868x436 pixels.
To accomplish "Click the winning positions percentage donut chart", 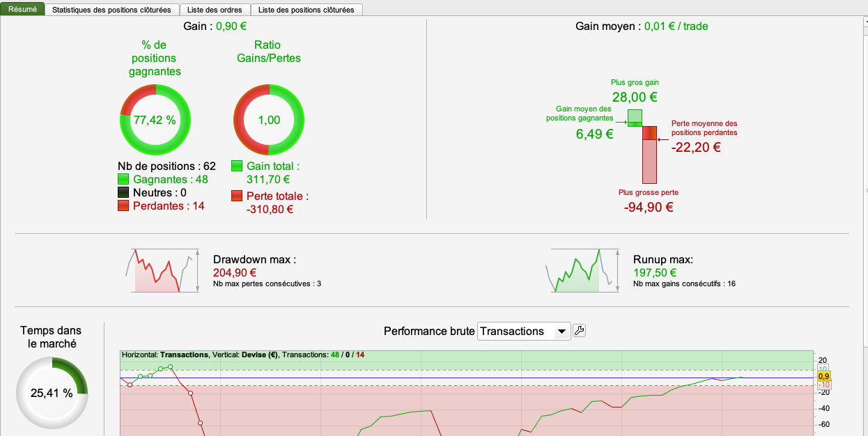I will pyautogui.click(x=155, y=120).
